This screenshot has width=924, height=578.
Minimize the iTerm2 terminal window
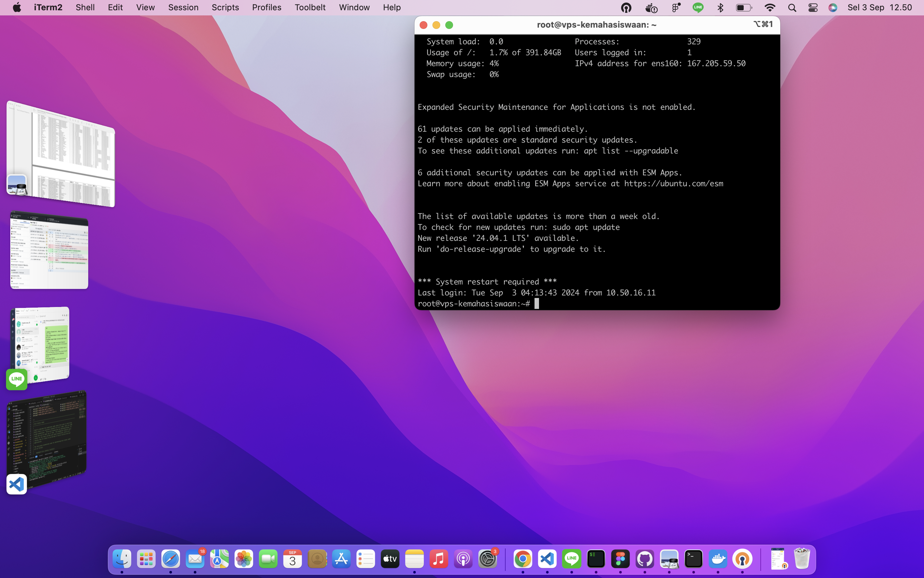436,25
